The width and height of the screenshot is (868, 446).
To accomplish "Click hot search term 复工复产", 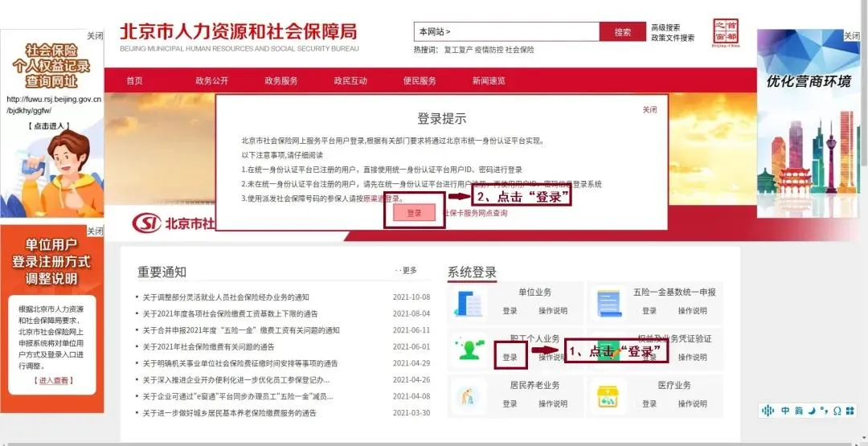I will 458,50.
